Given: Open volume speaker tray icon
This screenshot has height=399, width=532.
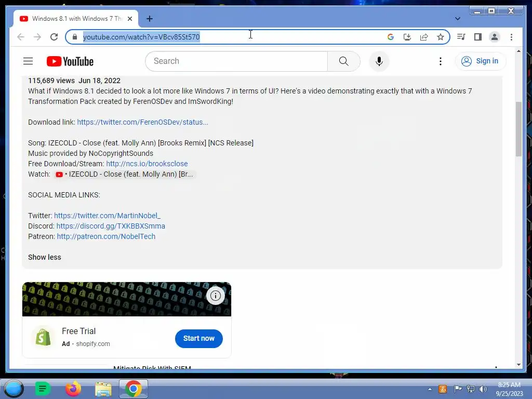Looking at the screenshot, I should [483, 389].
